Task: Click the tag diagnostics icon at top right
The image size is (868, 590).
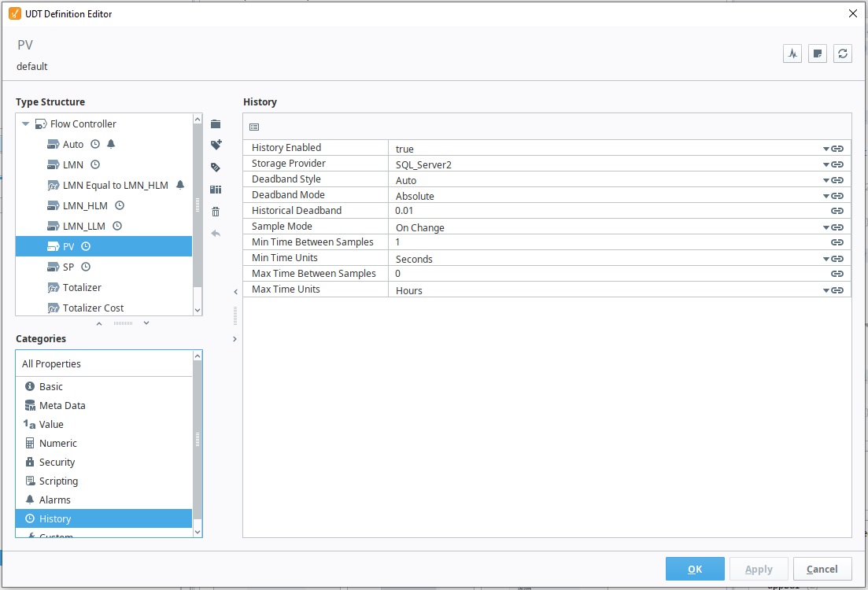Action: pos(792,53)
